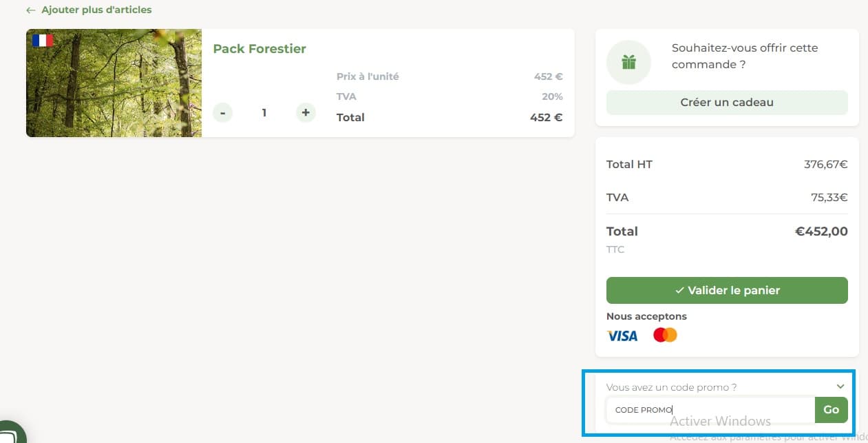Select the Mastercard payment icon
Viewport: 868px width, 443px height.
[664, 335]
